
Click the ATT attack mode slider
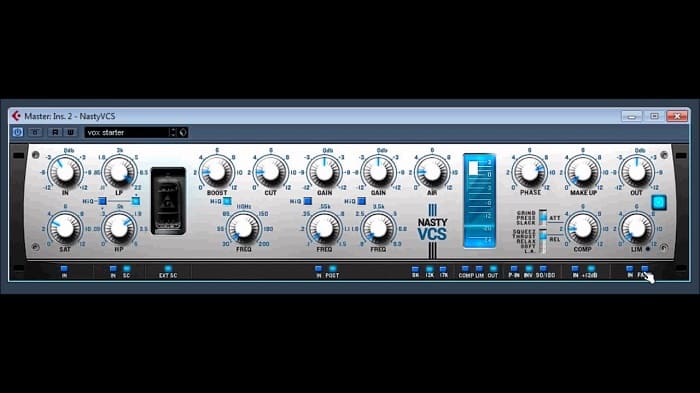[543, 217]
